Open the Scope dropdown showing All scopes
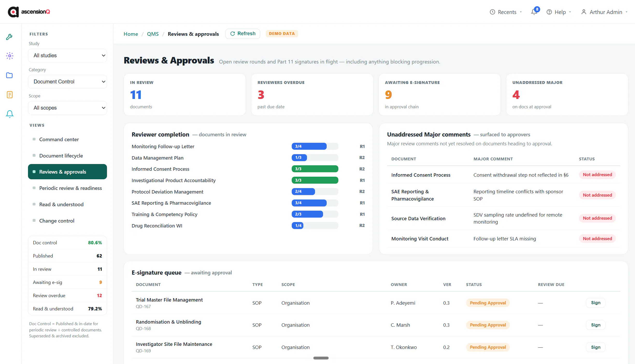The width and height of the screenshot is (635, 364). 67,108
